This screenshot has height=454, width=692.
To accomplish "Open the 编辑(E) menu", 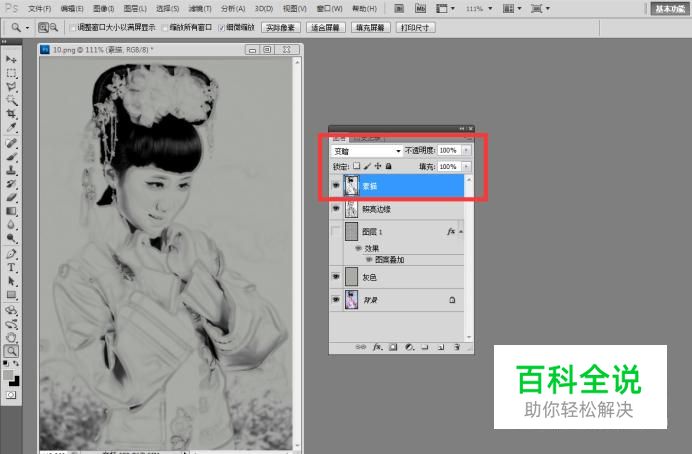I will 71,8.
